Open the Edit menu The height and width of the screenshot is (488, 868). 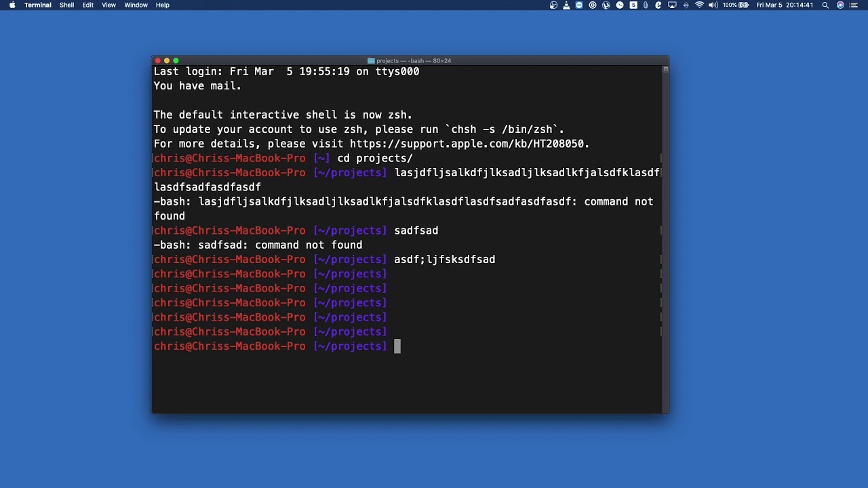[x=88, y=5]
